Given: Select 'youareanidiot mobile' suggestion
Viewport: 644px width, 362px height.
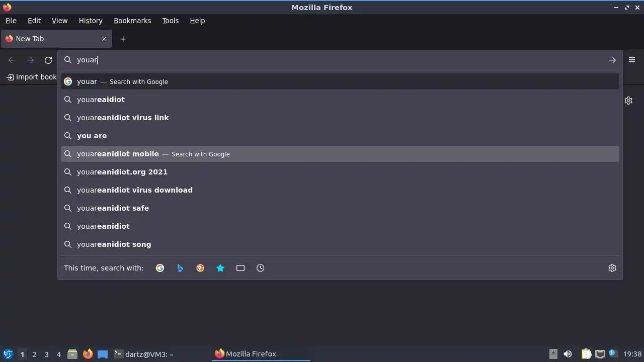Looking at the screenshot, I should point(340,154).
